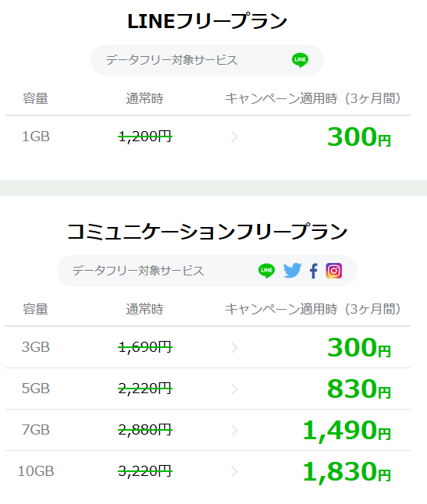Click the Twitter bird icon
427x504 pixels.
coord(292,270)
